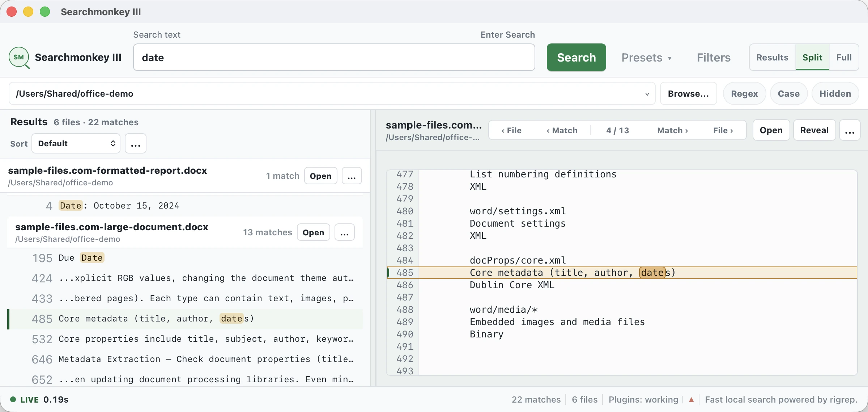This screenshot has width=868, height=412.
Task: Click the Browse... button
Action: tap(688, 94)
